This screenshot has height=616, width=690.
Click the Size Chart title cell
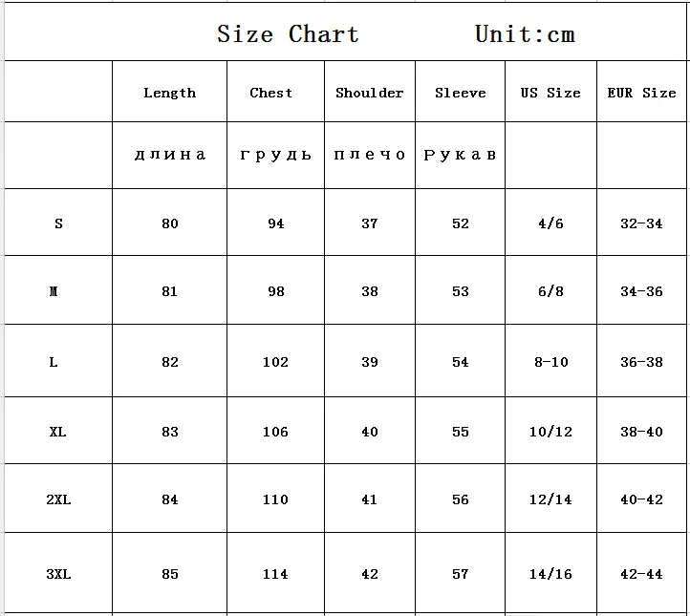pos(345,32)
